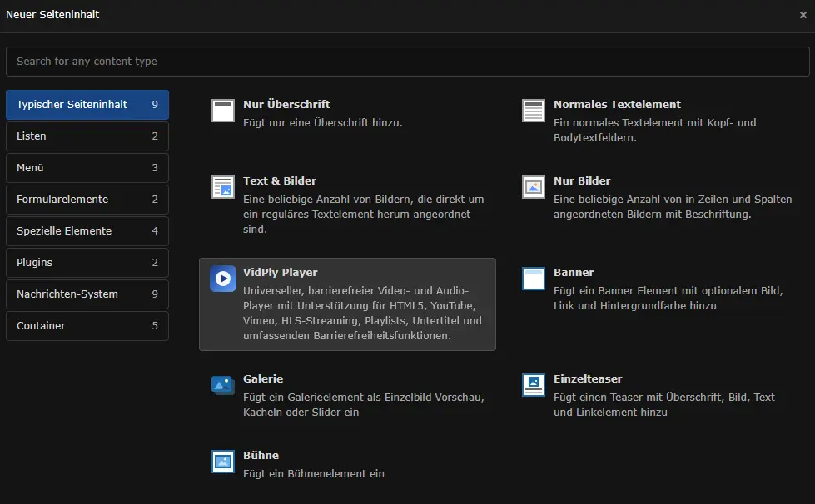Select Typischer Seiteninhalt tab
Image resolution: width=815 pixels, height=504 pixels.
click(87, 105)
